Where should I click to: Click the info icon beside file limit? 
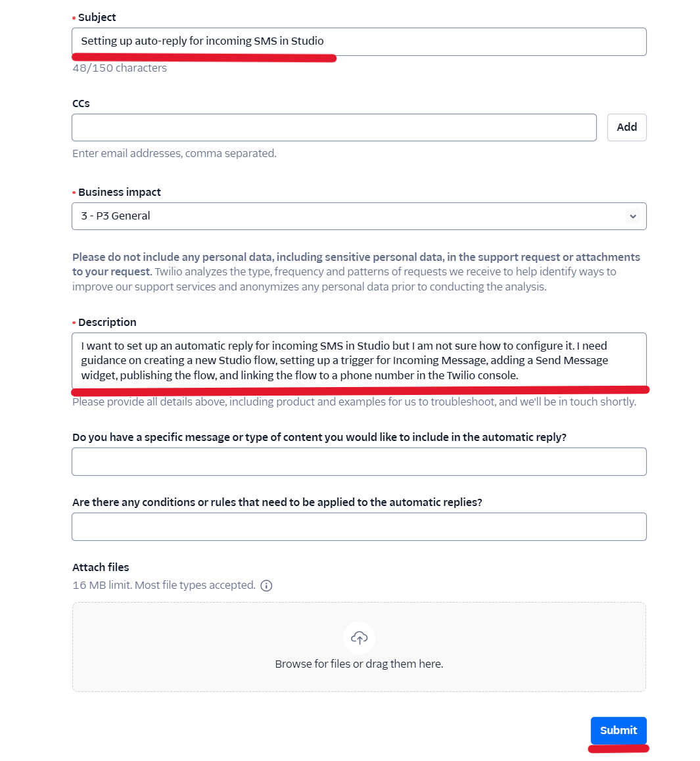(x=266, y=586)
